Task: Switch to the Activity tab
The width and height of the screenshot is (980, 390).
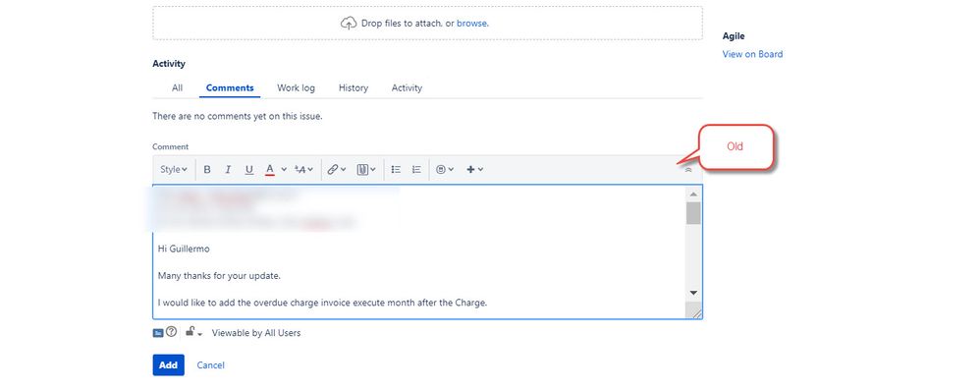Action: click(x=407, y=88)
